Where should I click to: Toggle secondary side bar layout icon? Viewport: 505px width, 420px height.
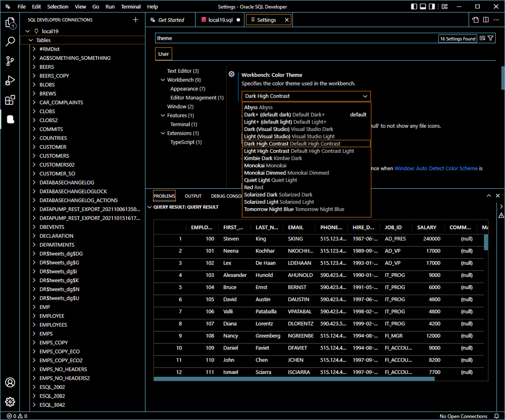point(432,7)
